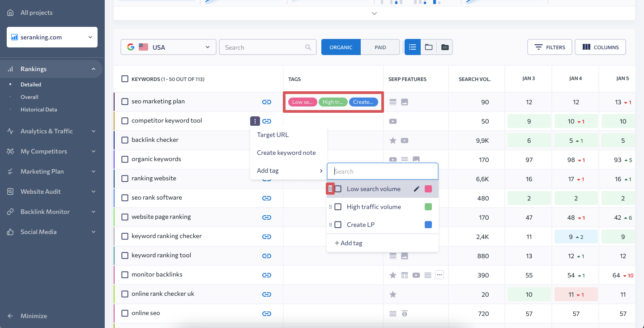This screenshot has height=328, width=644.
Task: Select Create keyword note menu item
Action: pos(289,153)
